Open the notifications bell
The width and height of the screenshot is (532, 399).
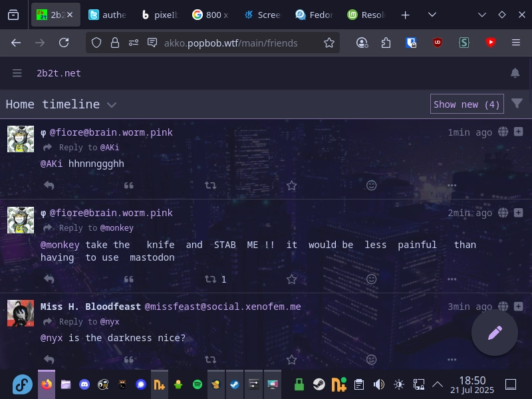[515, 73]
